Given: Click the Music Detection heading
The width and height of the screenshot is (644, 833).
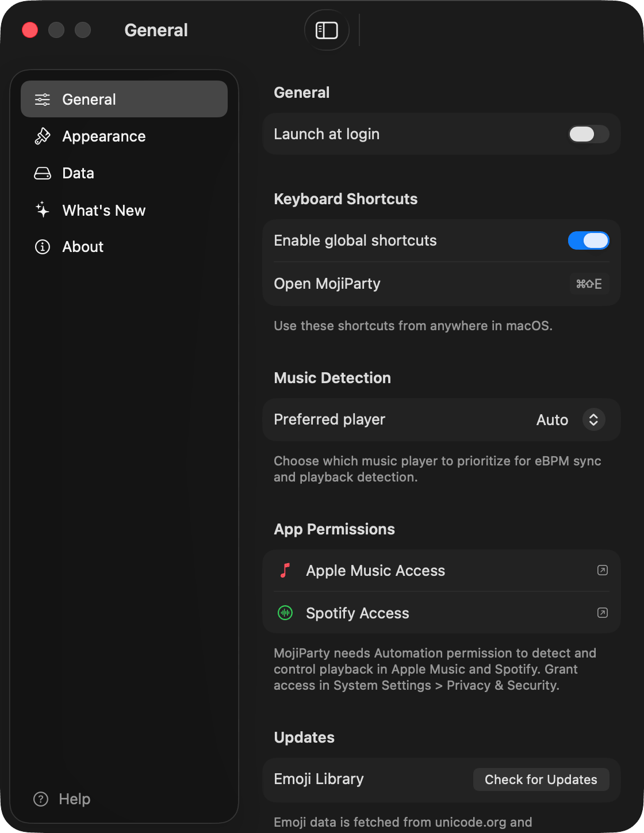Looking at the screenshot, I should [332, 378].
